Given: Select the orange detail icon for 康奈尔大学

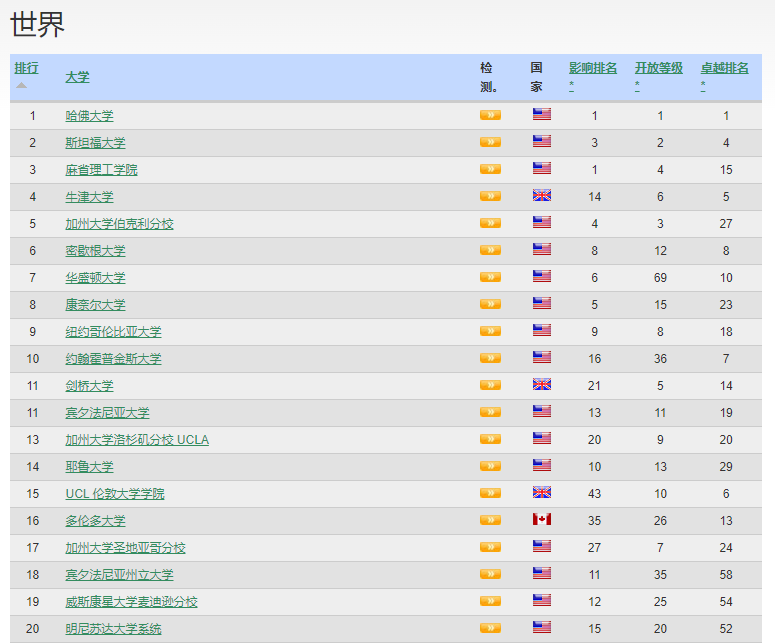Looking at the screenshot, I should click(490, 304).
